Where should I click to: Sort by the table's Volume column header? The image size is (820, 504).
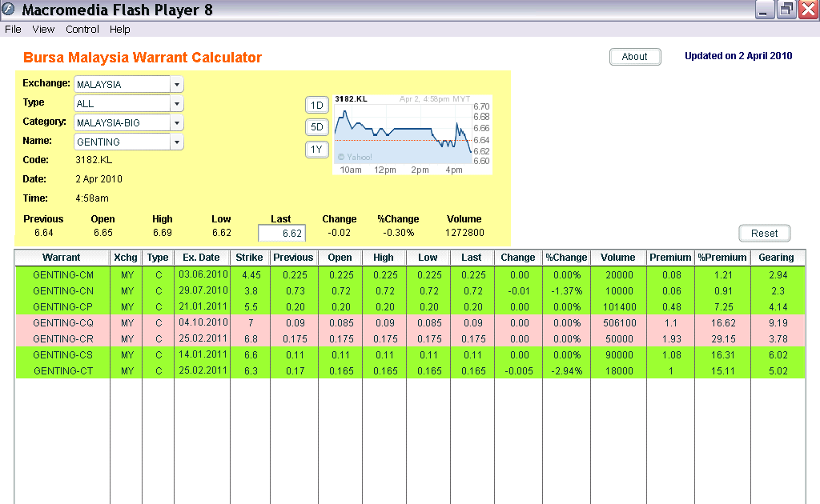click(x=618, y=258)
